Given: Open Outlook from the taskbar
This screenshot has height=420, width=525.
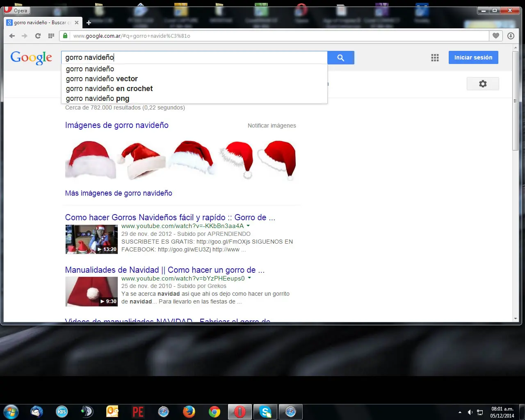Looking at the screenshot, I should click(x=112, y=411).
